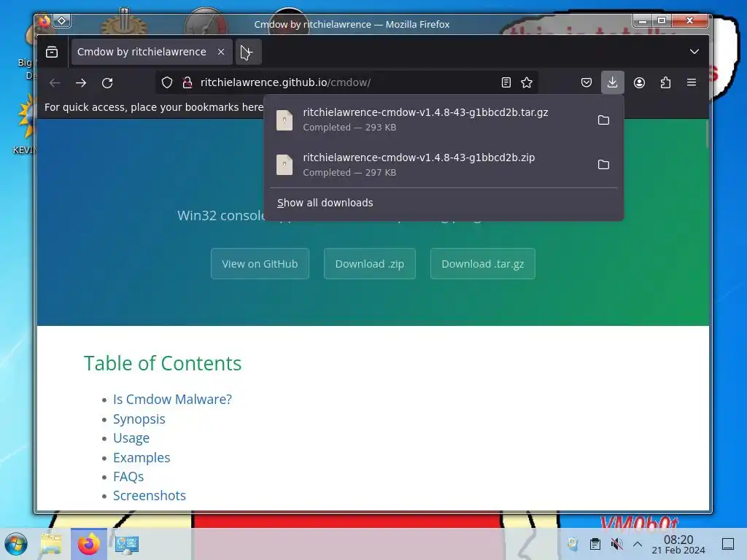Viewport: 747px width, 560px height.
Task: Open the Windows-style Start menu orb
Action: pos(16,544)
